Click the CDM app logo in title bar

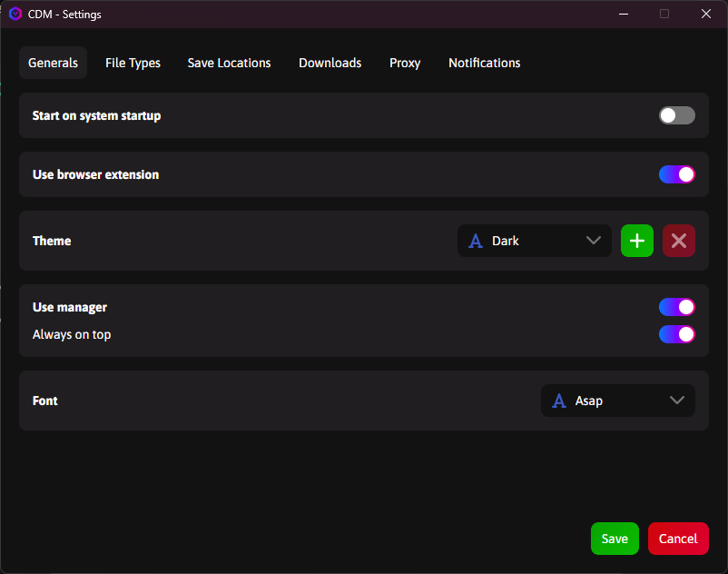pyautogui.click(x=15, y=14)
